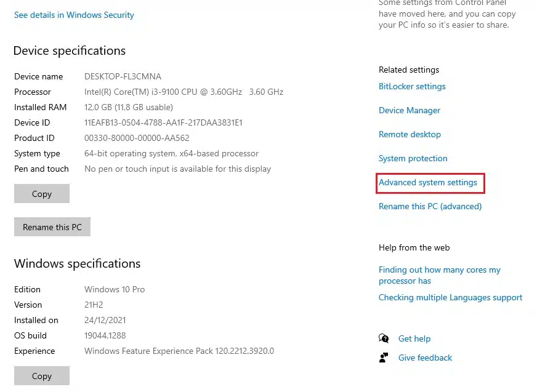Select Rename this PC (advanced) link
537x392 pixels.
[430, 207]
